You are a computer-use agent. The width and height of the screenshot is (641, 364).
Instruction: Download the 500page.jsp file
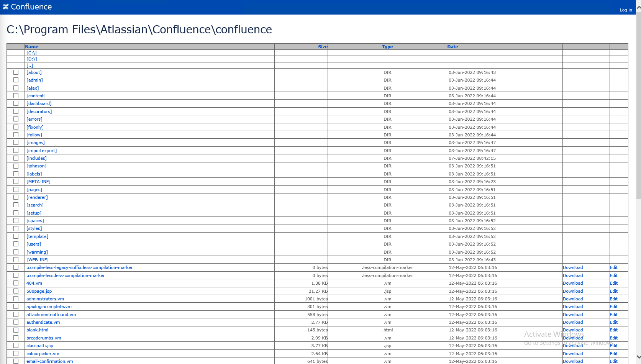[x=573, y=291]
